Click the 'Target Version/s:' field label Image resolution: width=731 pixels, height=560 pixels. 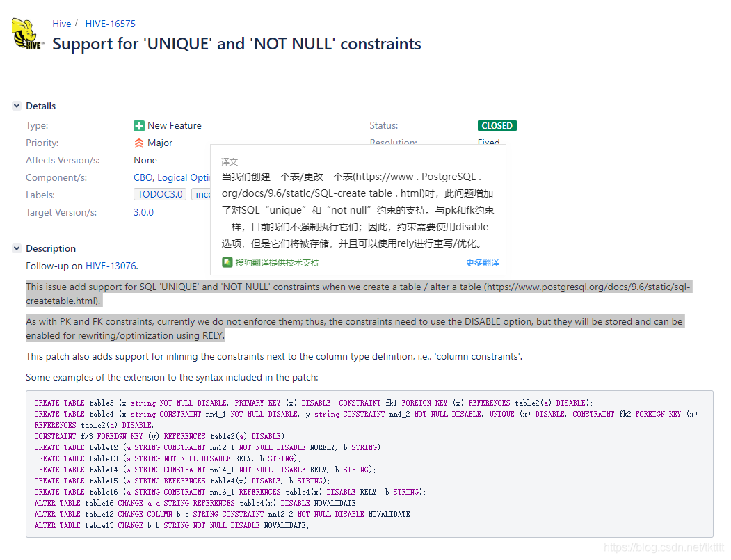pos(61,213)
